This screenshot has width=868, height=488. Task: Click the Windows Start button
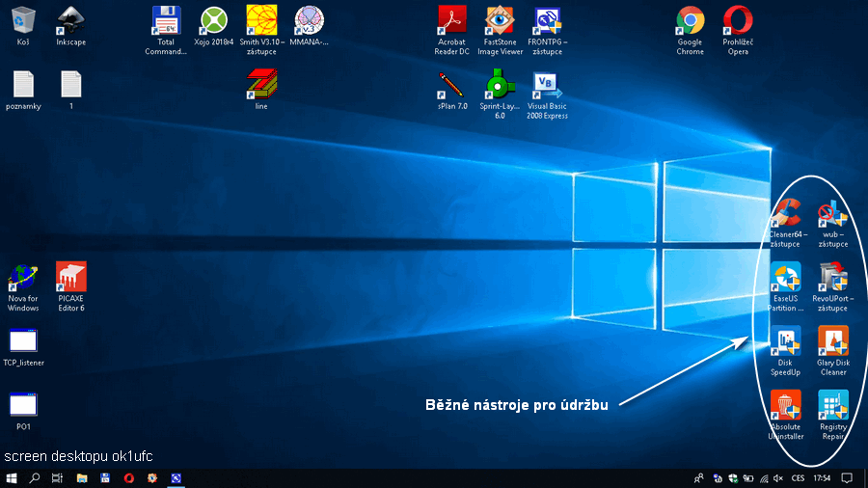[12, 478]
